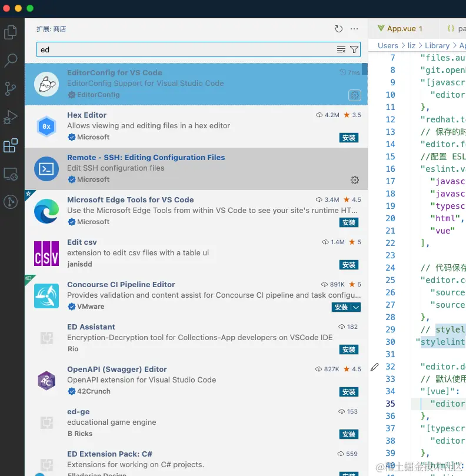
Task: Click line number 35 in the editor gutter
Action: click(391, 404)
